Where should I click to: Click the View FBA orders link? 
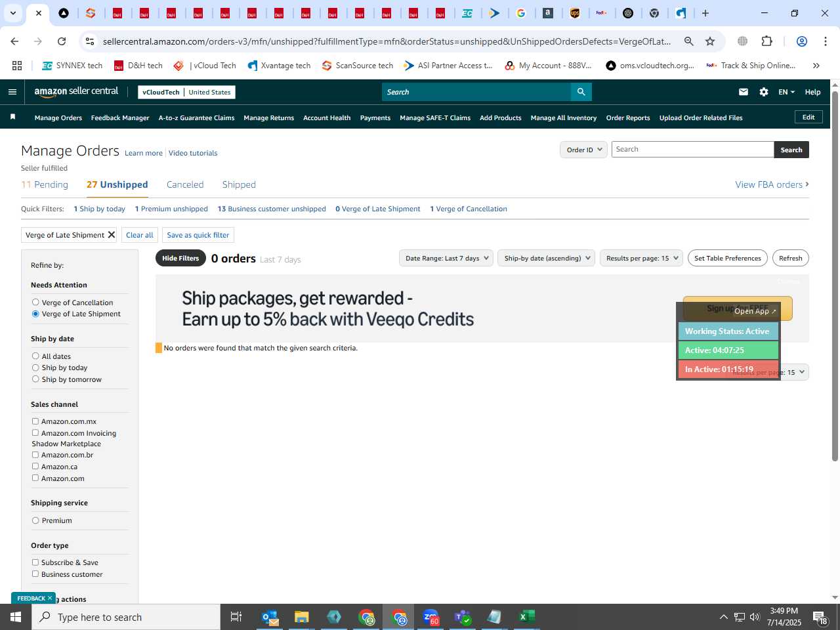[x=772, y=184]
